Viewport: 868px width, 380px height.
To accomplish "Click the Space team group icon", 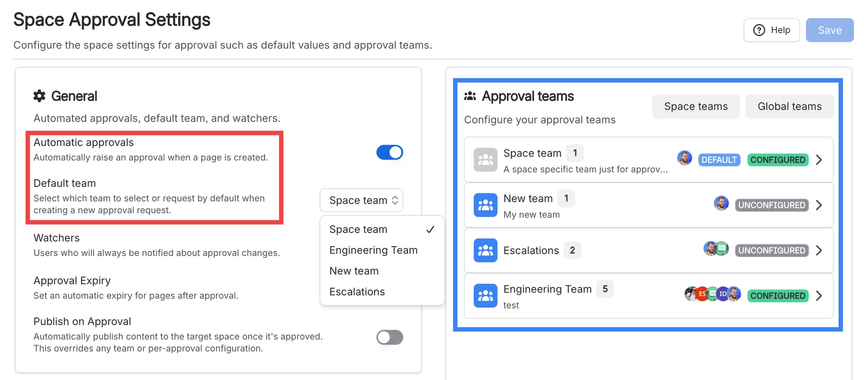I will click(485, 159).
